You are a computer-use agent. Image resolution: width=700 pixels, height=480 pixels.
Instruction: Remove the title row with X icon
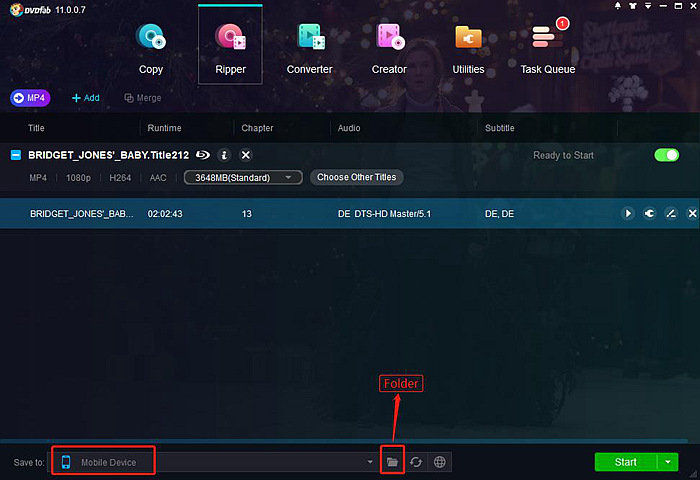(x=692, y=213)
